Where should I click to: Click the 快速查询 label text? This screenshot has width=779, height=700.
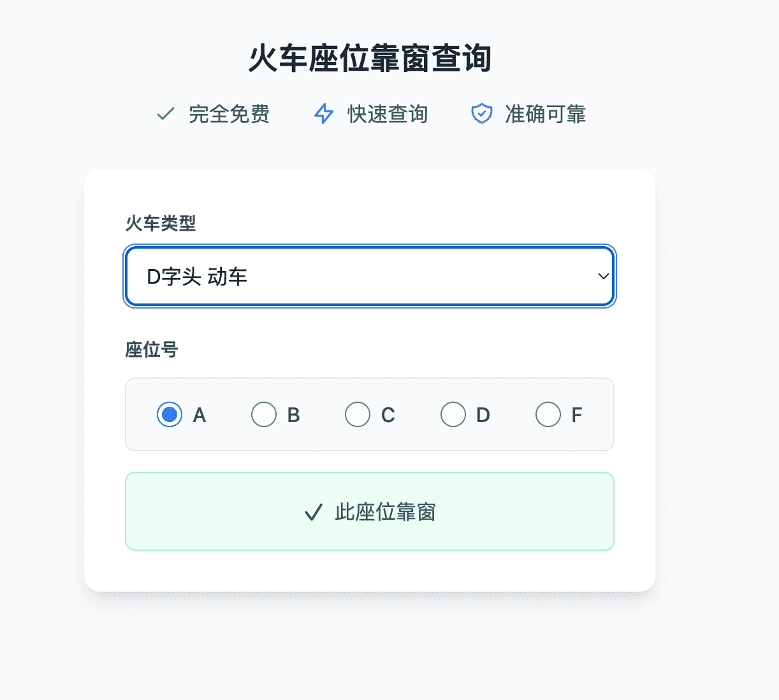coord(388,114)
